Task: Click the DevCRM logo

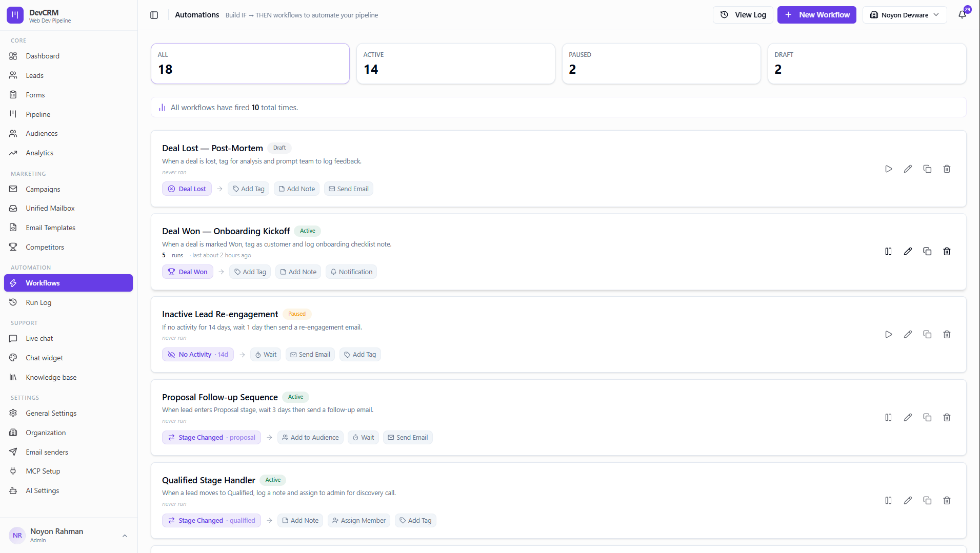Action: tap(15, 15)
